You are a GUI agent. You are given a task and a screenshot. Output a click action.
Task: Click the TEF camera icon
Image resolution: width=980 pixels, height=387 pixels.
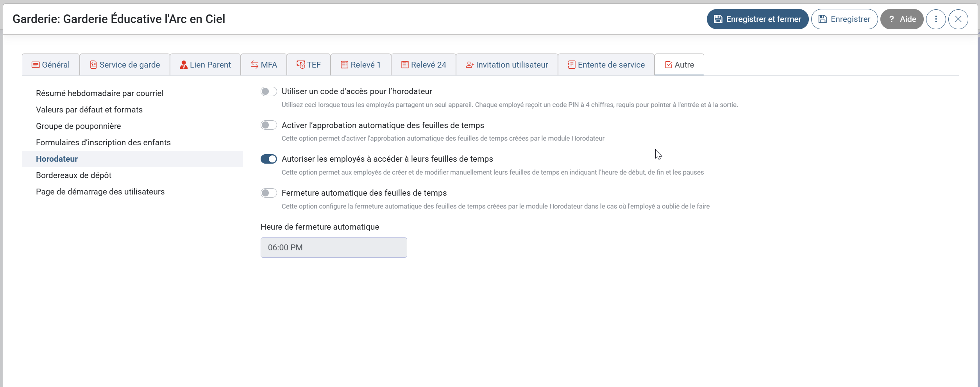[300, 64]
